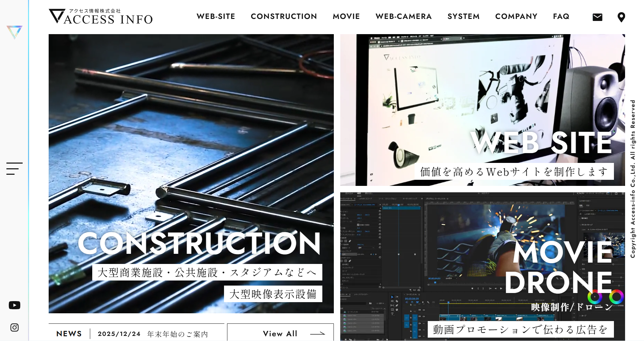The width and height of the screenshot is (644, 341).
Task: Click the arrow next to View All
Action: pyautogui.click(x=317, y=334)
